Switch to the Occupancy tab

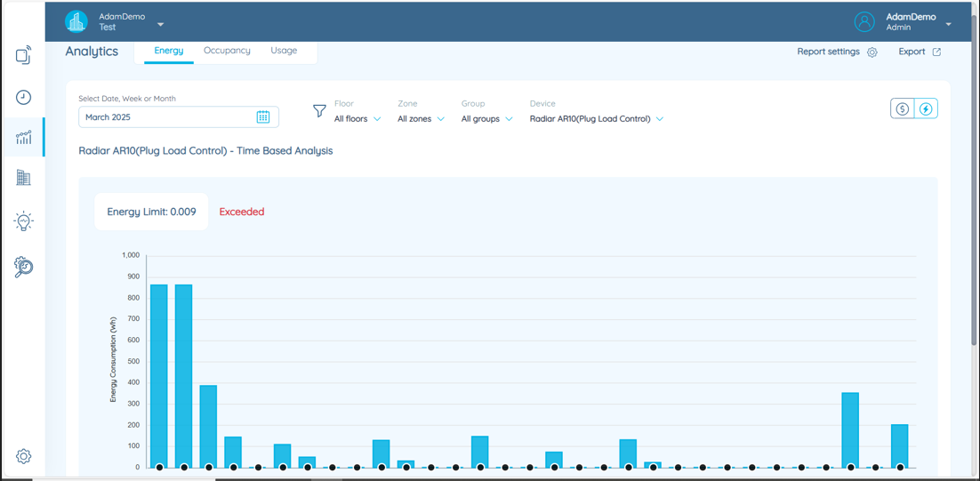[x=227, y=51]
